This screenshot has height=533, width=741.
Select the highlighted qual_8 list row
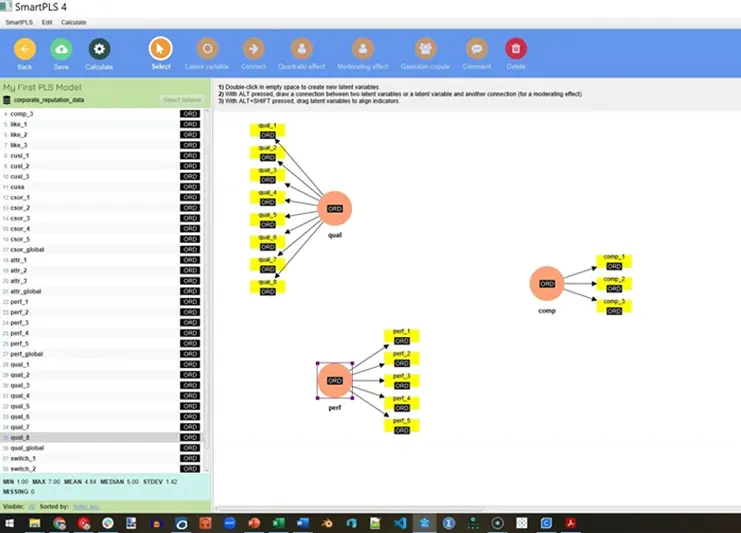tap(101, 438)
